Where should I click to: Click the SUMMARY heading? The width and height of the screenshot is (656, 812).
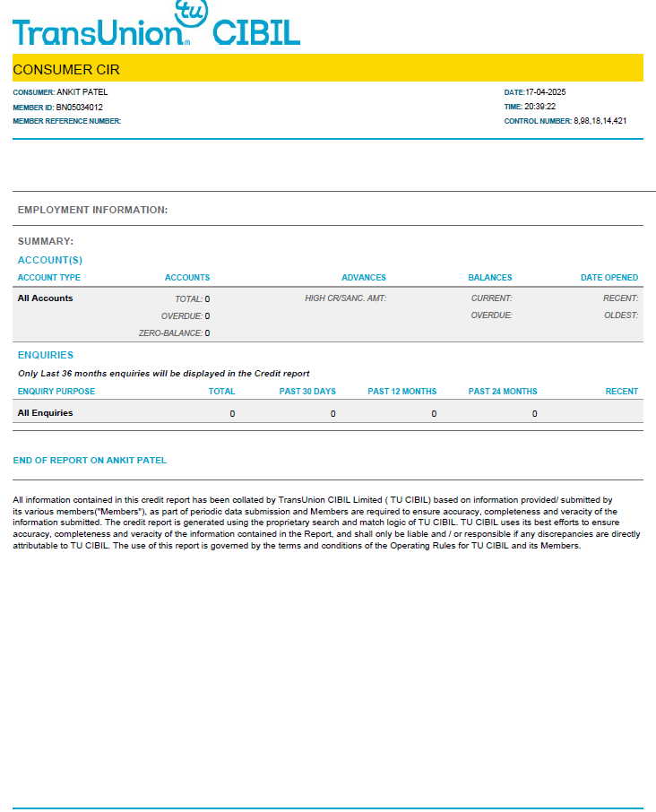coord(46,241)
